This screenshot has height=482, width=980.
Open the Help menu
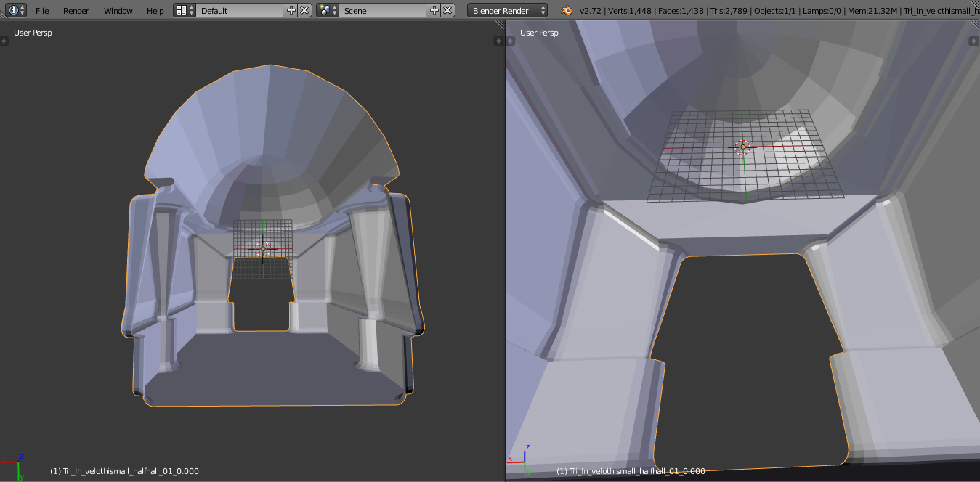coord(155,11)
